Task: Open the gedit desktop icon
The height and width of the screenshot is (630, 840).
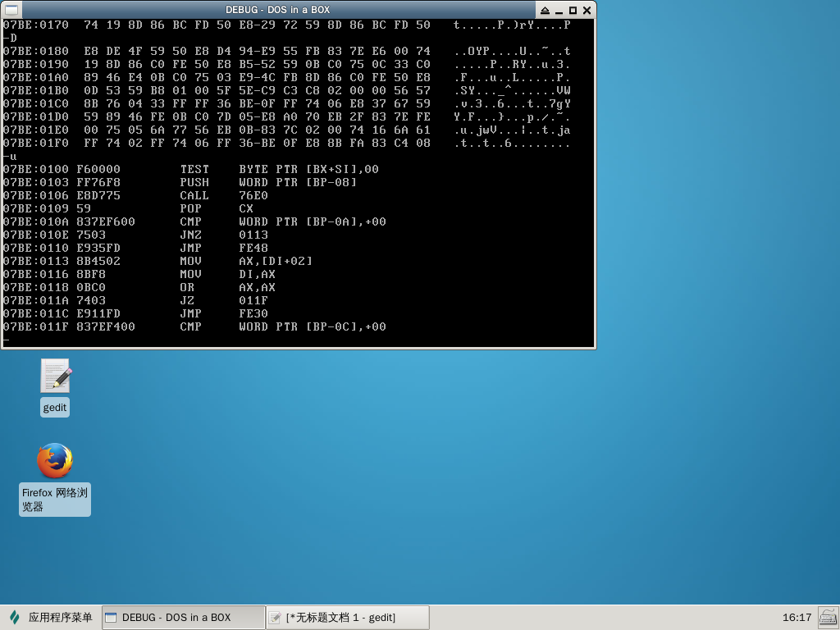Action: [56, 376]
